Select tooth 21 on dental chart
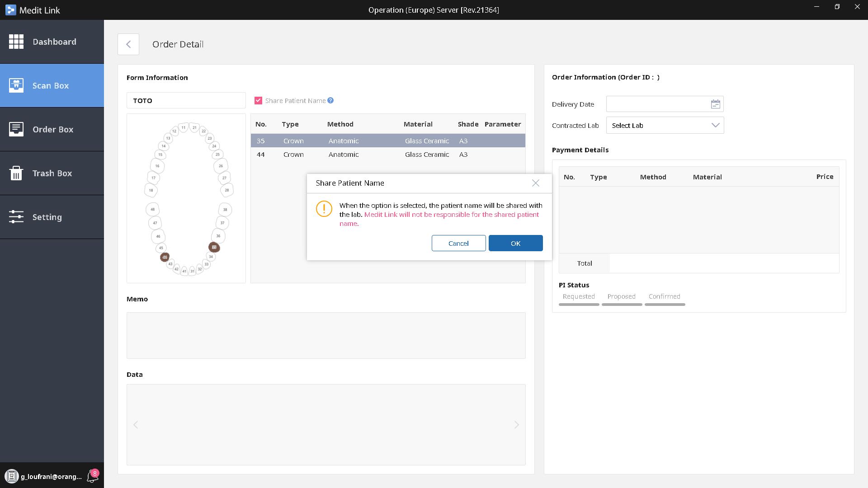This screenshot has height=488, width=868. point(194,127)
